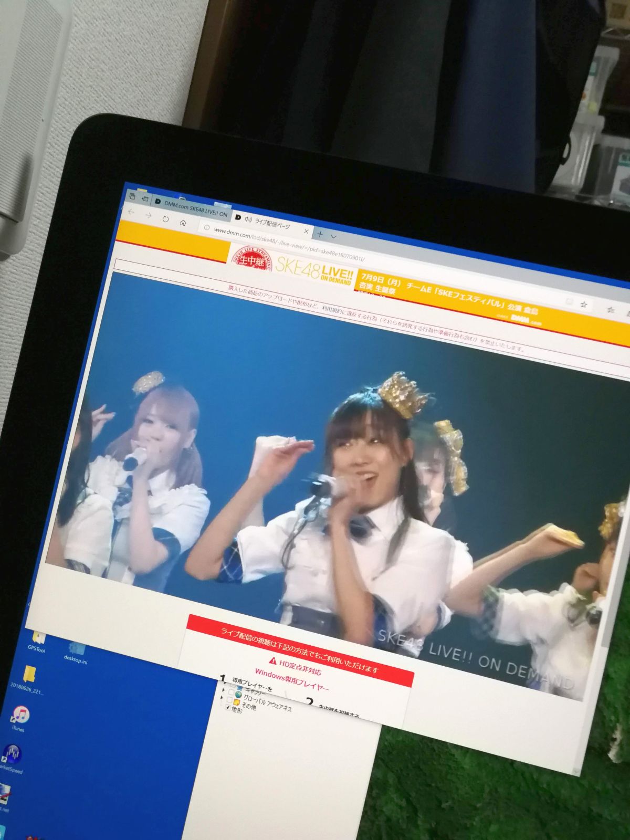Click the red 生中継 stamp badge
The height and width of the screenshot is (840, 630).
tap(251, 259)
